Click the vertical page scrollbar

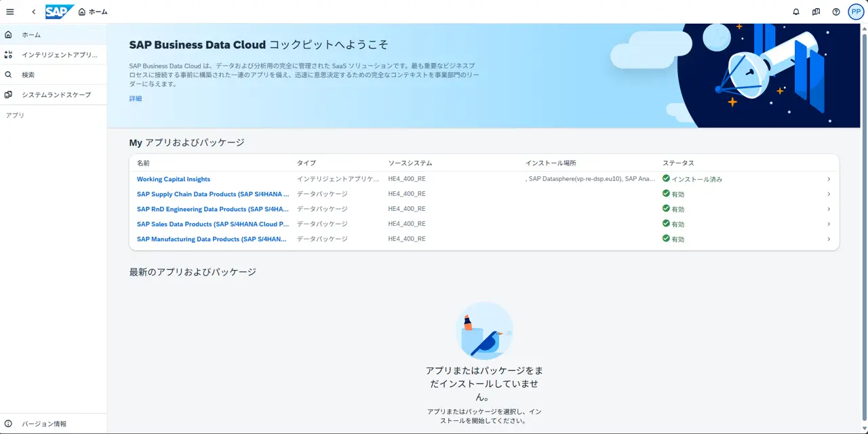pos(864,203)
